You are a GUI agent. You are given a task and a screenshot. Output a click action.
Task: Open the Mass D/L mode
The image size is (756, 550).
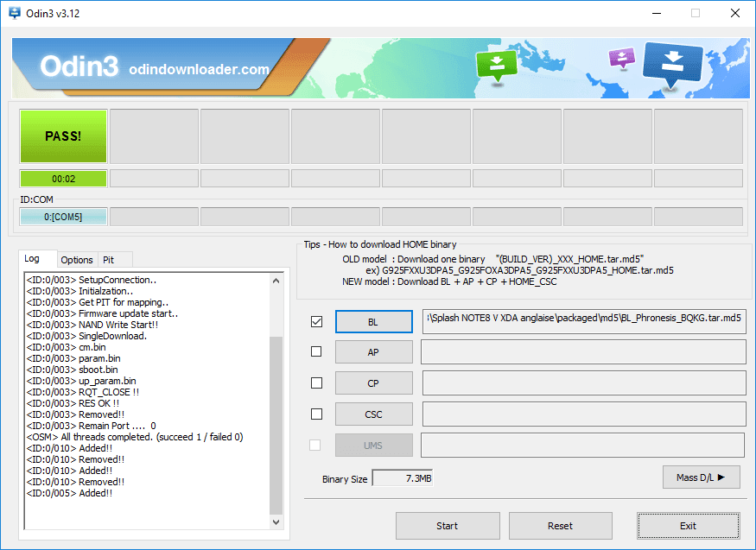point(701,477)
